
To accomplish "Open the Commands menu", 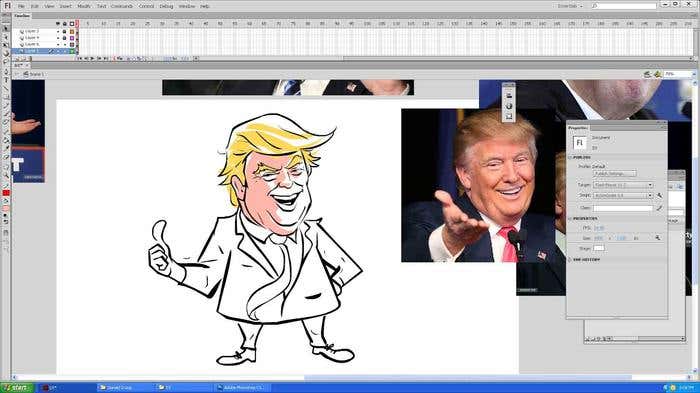I will coord(121,6).
